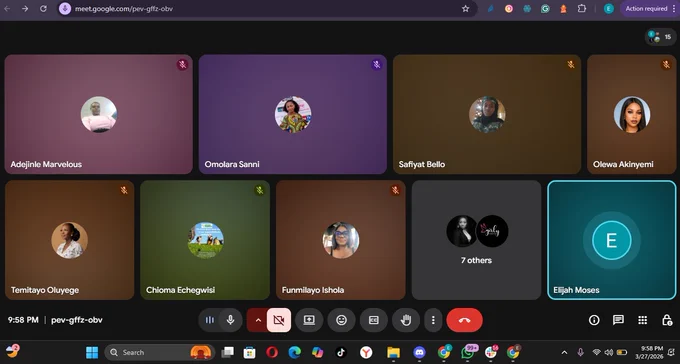The width and height of the screenshot is (680, 364).
Task: Open audio settings with the up-arrow chevron
Action: 258,320
